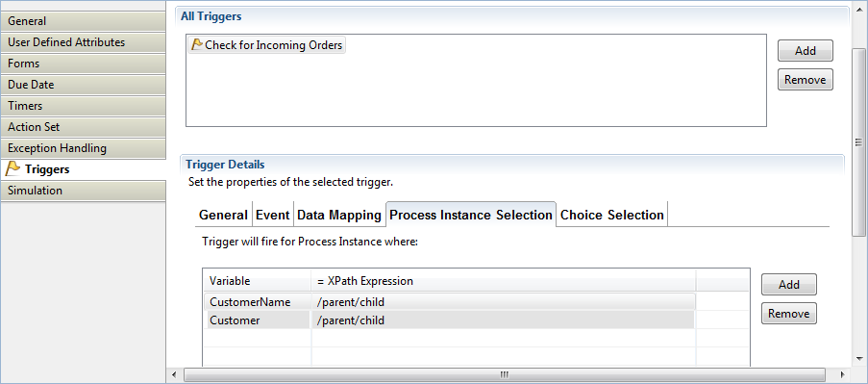Open User Defined Attributes section
Viewport: 868px width, 384px height.
[x=83, y=42]
